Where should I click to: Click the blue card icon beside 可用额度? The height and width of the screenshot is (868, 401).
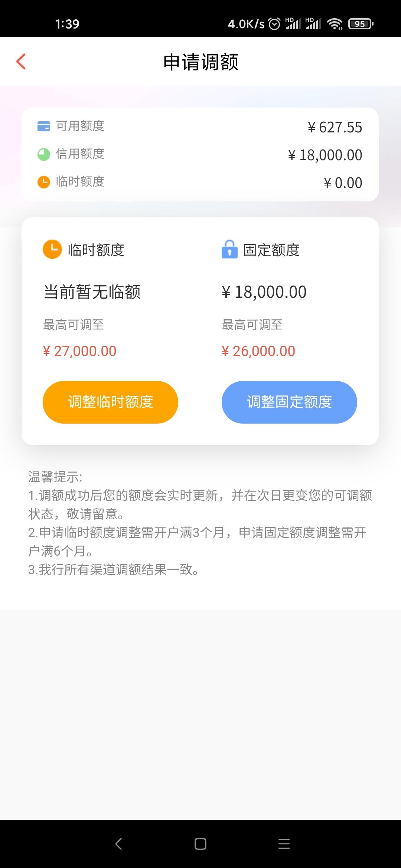[x=44, y=126]
